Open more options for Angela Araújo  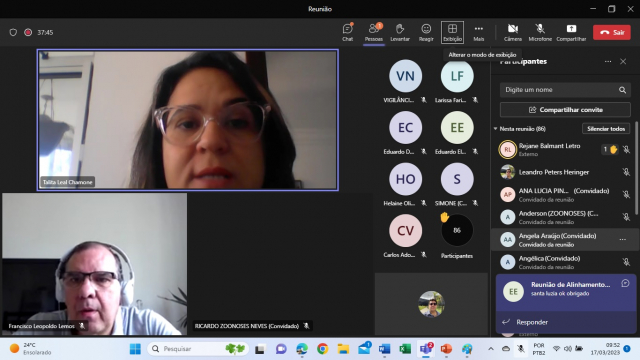click(622, 240)
